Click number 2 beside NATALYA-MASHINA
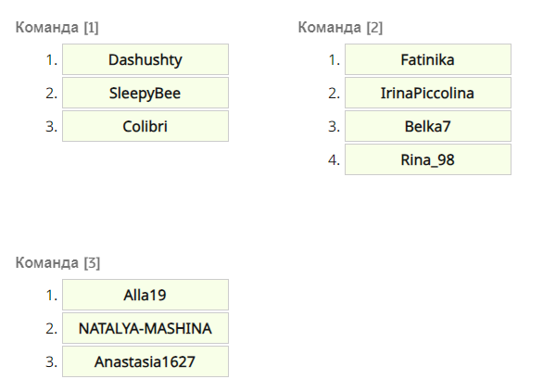This screenshot has height=392, width=543. click(52, 329)
